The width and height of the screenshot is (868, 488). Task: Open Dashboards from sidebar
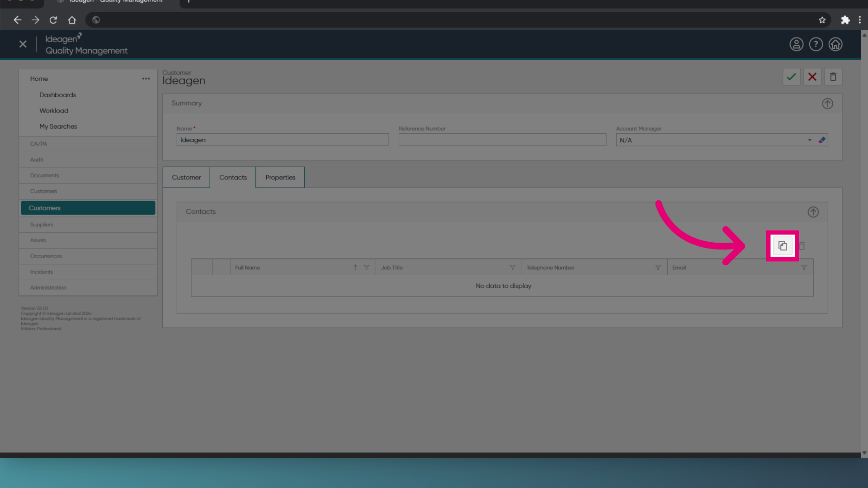tap(57, 95)
